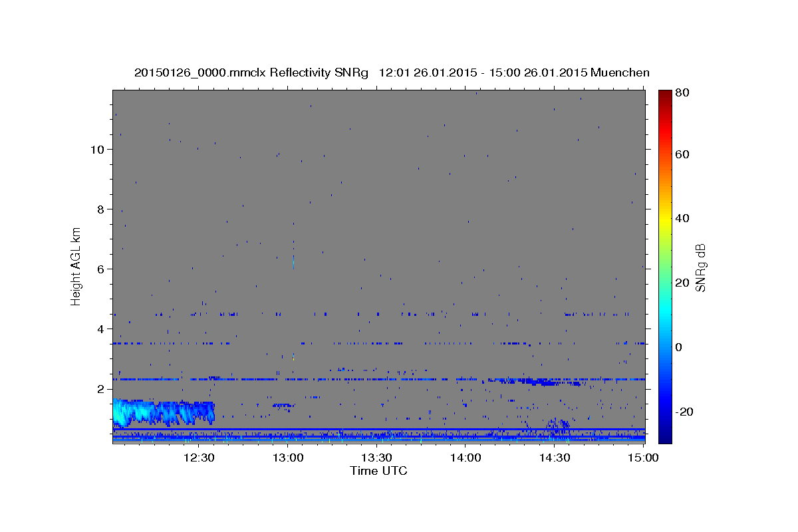Viewport: 798px width, 532px height.
Task: Click the plot title starting 20150126_0000.mmclx
Action: (392, 72)
